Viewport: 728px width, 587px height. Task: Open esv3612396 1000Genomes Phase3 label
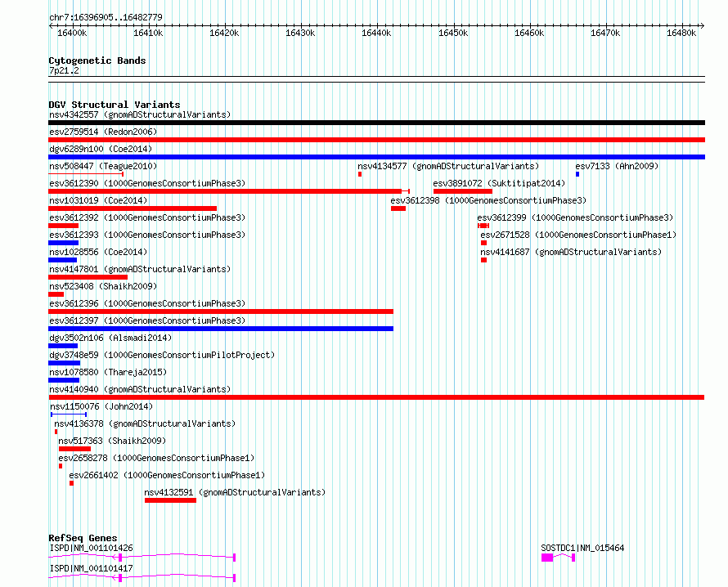(147, 303)
